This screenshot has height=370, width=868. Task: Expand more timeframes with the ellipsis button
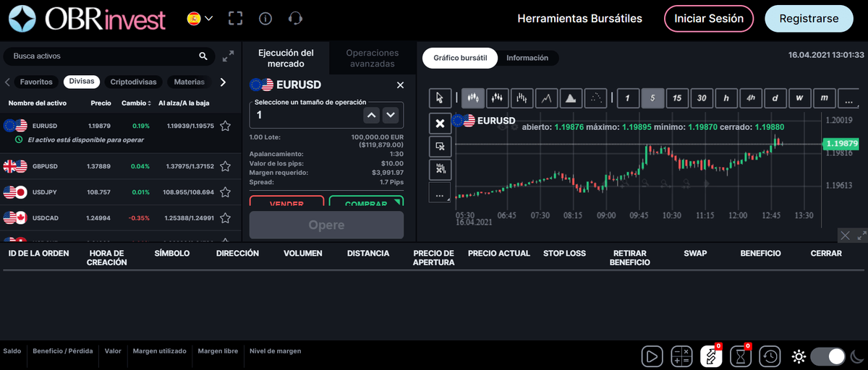point(847,98)
